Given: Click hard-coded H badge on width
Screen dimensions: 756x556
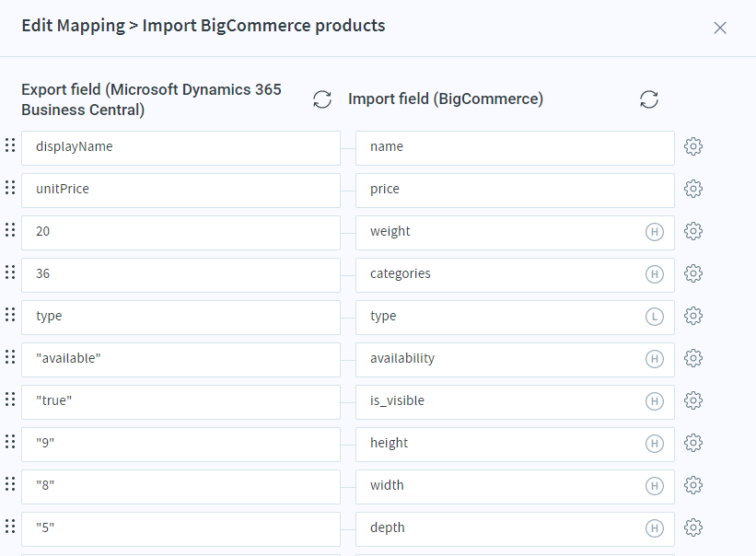Looking at the screenshot, I should [x=655, y=486].
